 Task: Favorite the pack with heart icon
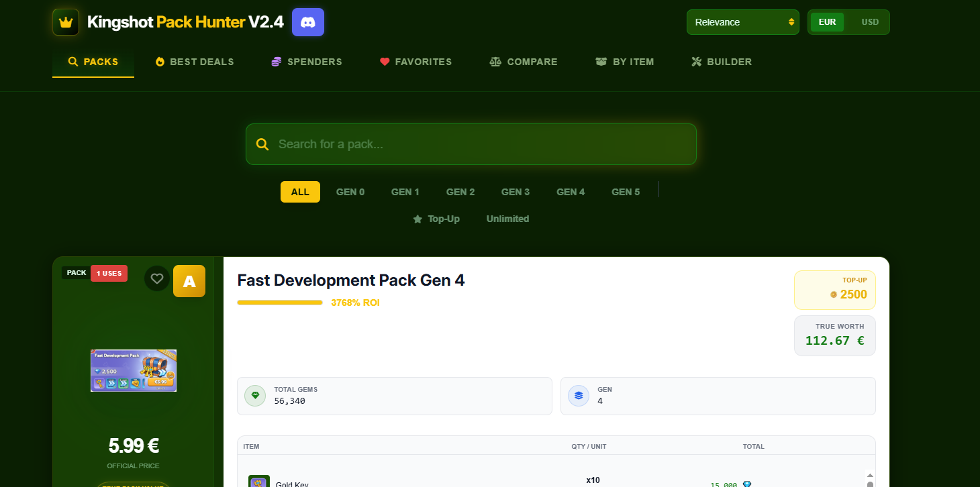pos(157,278)
